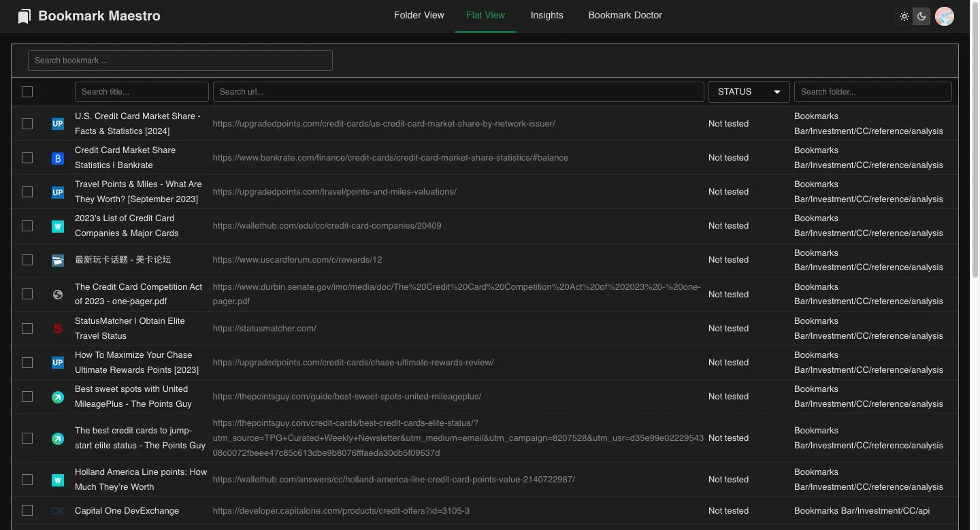Image resolution: width=980 pixels, height=530 pixels.
Task: Click 'Not tested' status in Capital One DevExchange row
Action: click(x=728, y=511)
